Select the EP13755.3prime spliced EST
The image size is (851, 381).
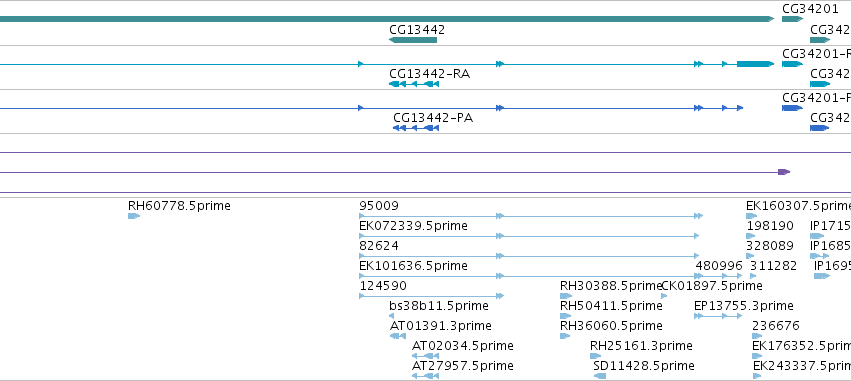(x=718, y=316)
